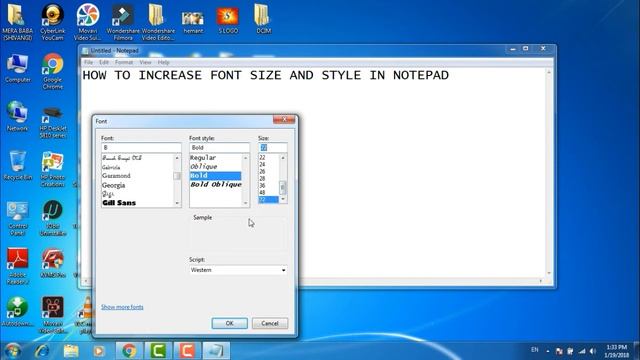Open the Adobe Reader desktop shortcut
The image size is (640, 360).
point(18,266)
